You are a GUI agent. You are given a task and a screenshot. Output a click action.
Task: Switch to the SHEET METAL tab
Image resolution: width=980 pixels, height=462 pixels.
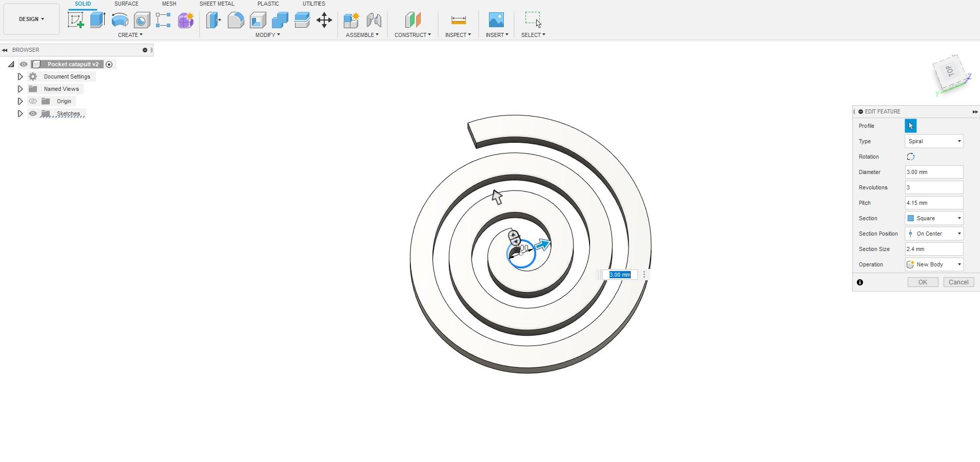pos(217,4)
